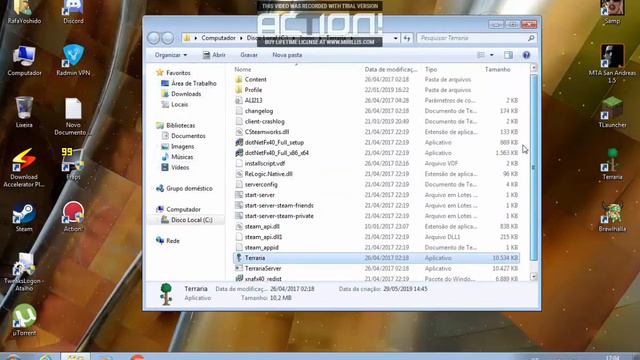Select the Terraria application file row
Screen dimensions: 640x360
[376, 258]
